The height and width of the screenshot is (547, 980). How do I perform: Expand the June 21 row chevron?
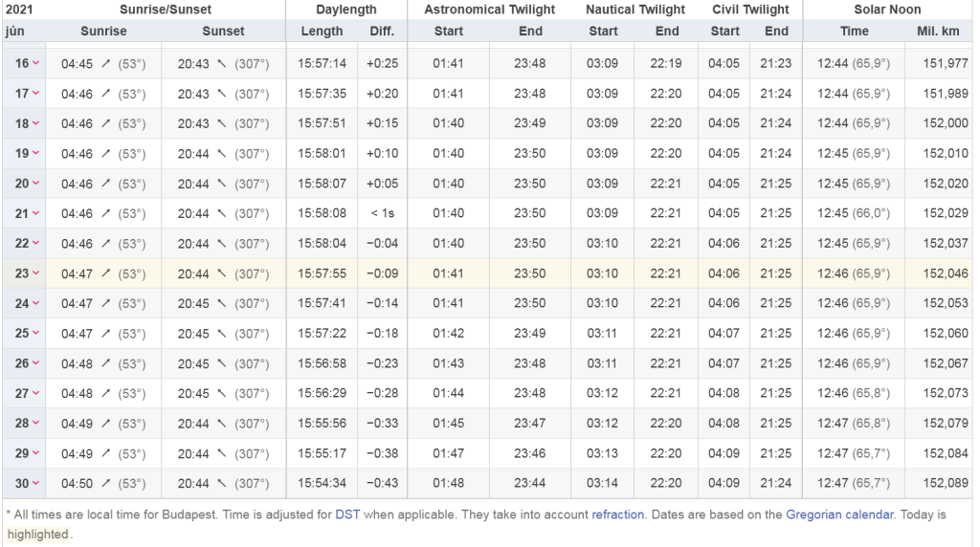pos(35,214)
